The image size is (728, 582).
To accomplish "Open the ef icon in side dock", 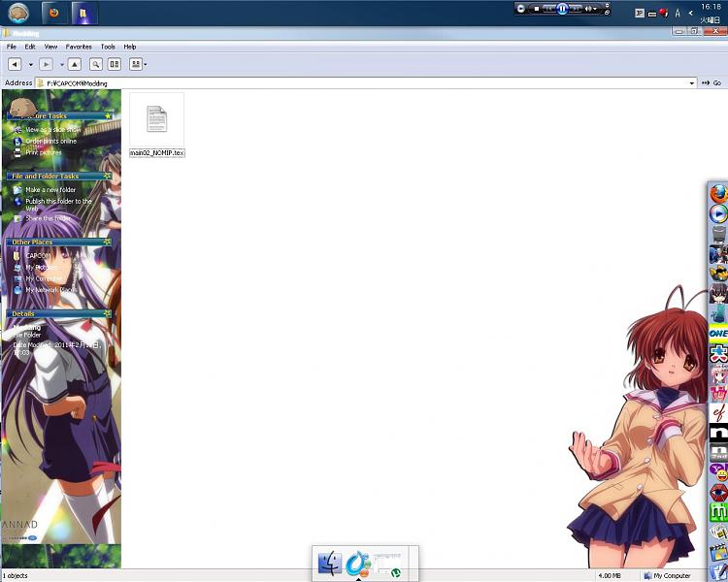I will [x=718, y=412].
